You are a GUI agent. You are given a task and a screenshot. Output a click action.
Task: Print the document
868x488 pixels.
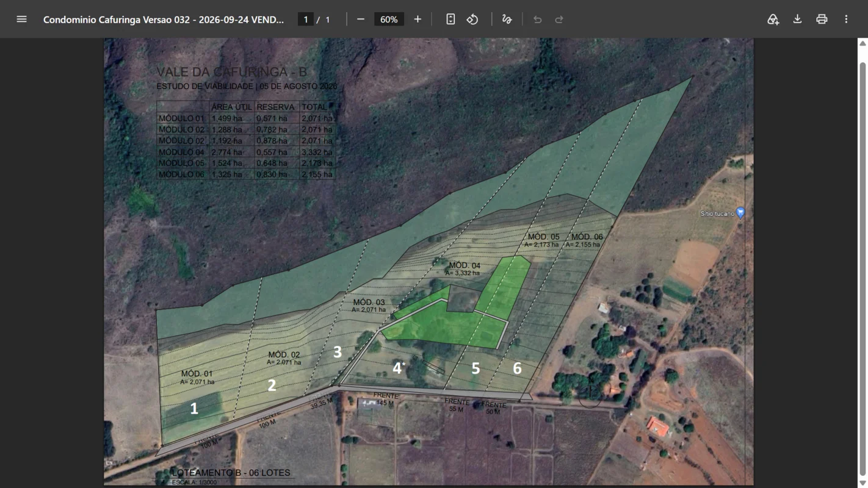click(822, 20)
